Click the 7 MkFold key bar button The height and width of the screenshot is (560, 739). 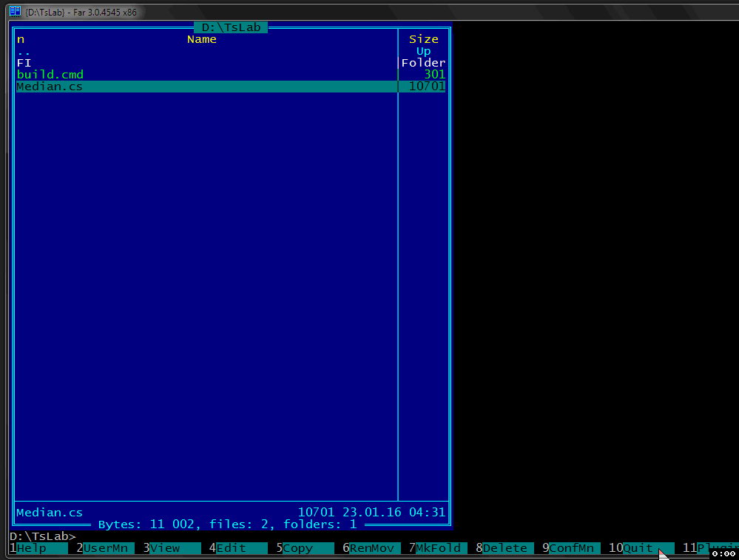[x=439, y=548]
